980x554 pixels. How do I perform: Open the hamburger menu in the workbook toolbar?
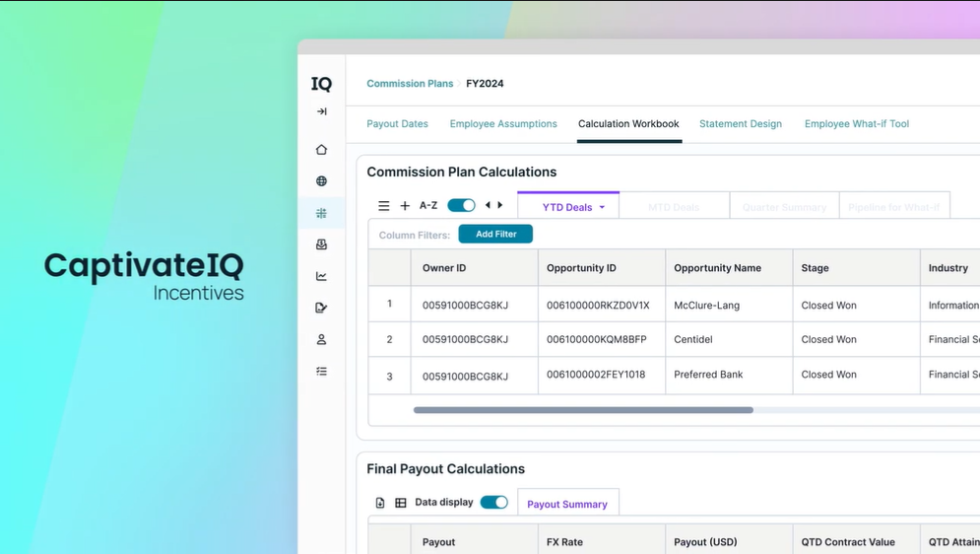pos(384,206)
